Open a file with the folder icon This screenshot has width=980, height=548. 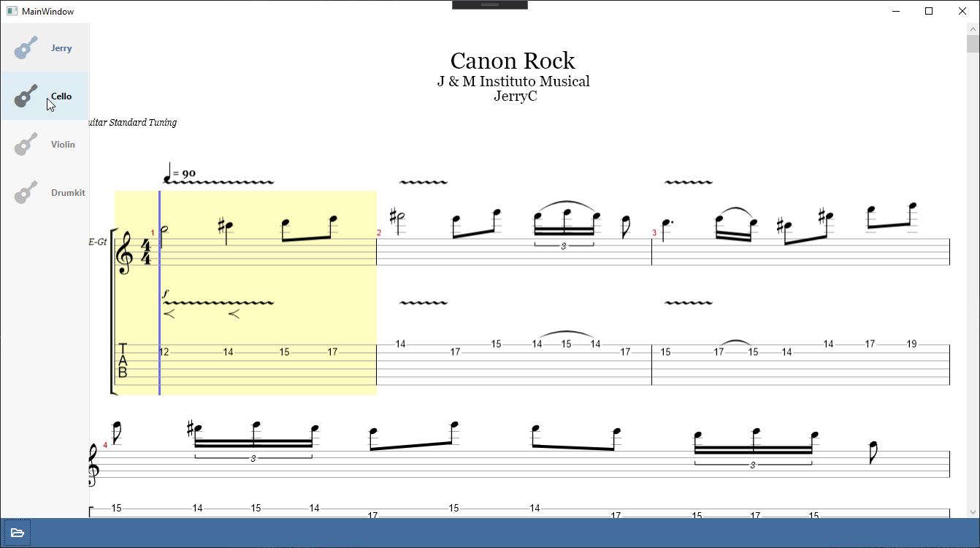pos(18,533)
